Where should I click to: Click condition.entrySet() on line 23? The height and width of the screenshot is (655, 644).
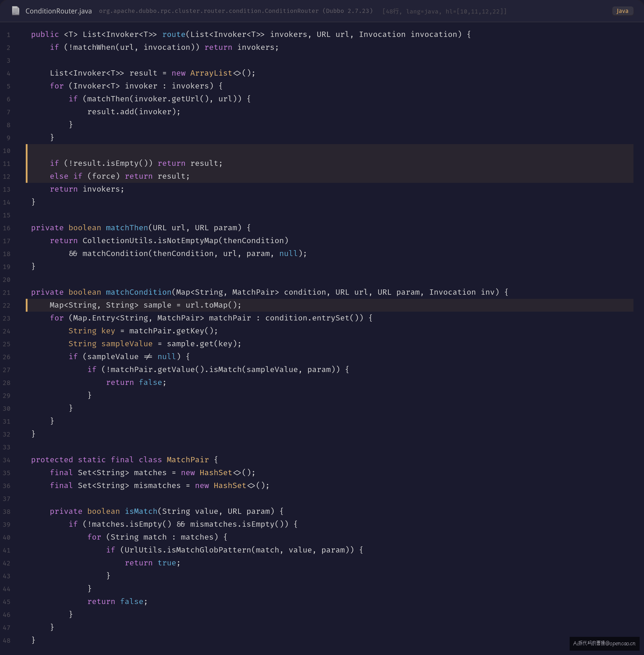[314, 318]
